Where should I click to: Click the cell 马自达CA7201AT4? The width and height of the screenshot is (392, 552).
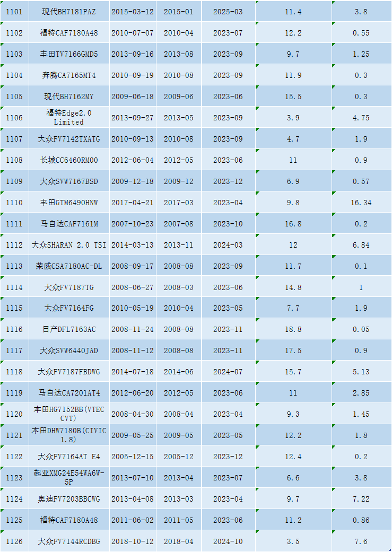pos(69,393)
